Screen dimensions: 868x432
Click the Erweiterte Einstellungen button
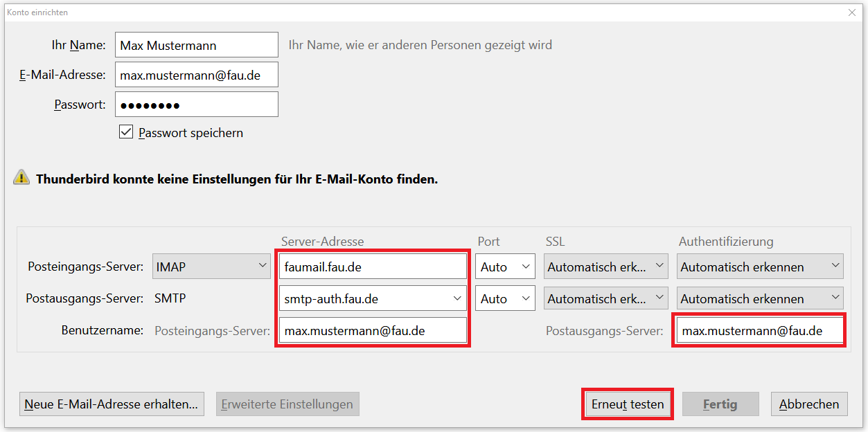pos(287,404)
